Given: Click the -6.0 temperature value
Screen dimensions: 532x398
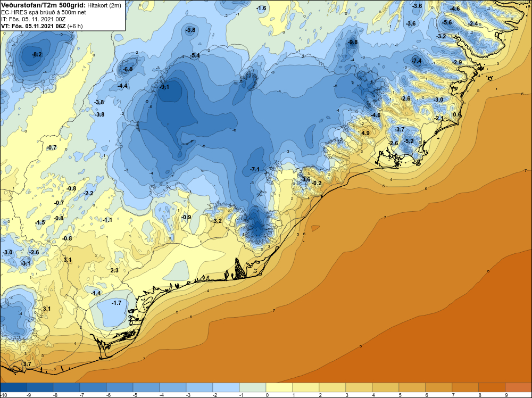Looking at the screenshot, I should coord(127,69).
